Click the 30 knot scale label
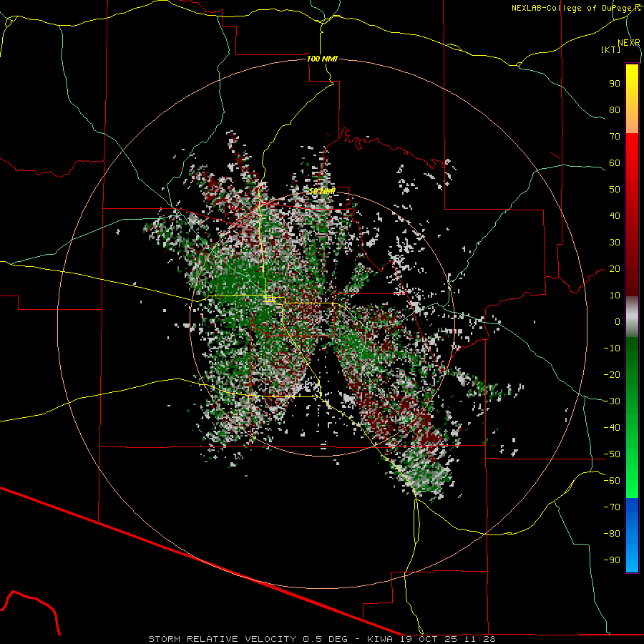644x644 pixels. pos(615,243)
